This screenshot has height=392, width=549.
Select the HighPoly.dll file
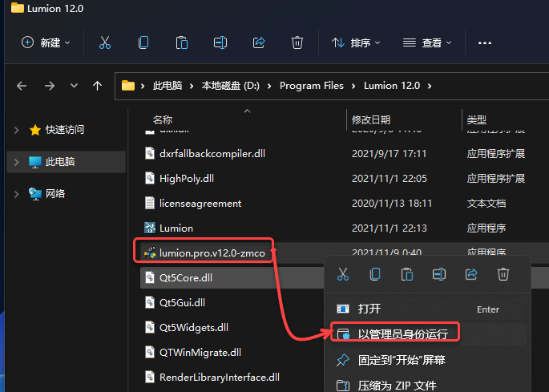(x=187, y=179)
